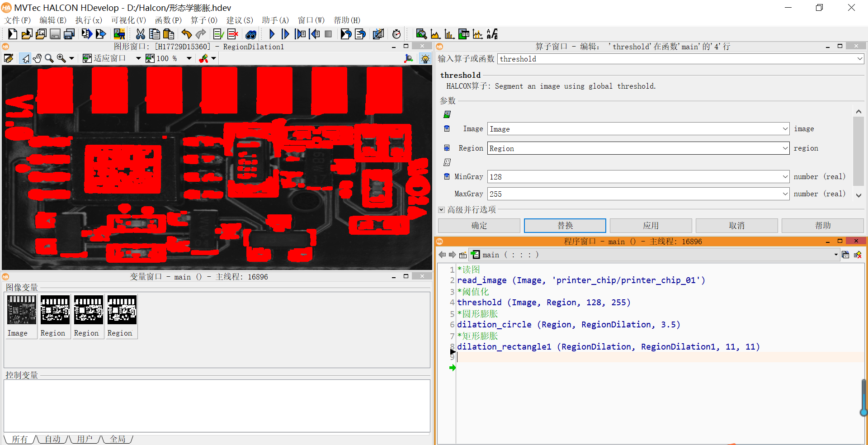Select the arrow pointer tool in graphics window
The image size is (868, 445).
pos(25,58)
